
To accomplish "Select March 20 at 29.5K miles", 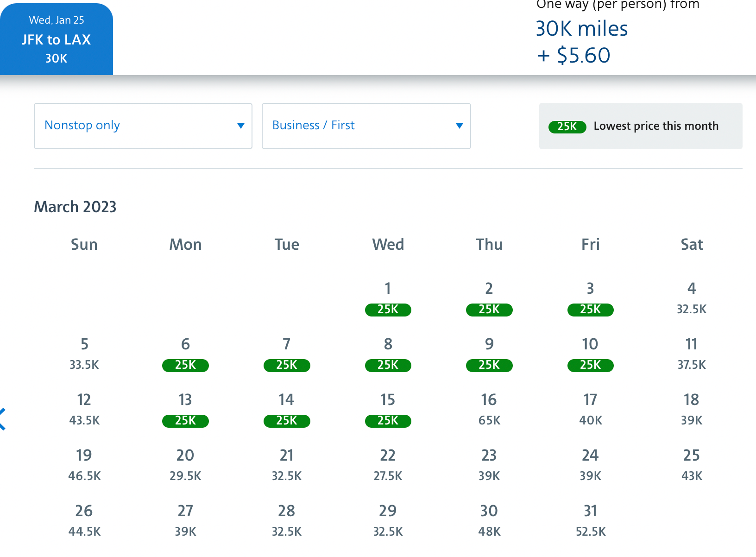I will 185,466.
